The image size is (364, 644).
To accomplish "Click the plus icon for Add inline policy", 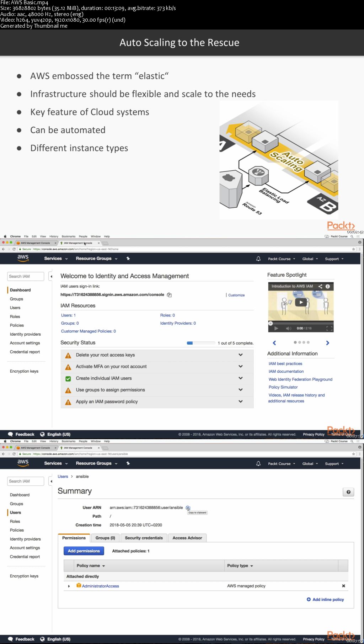I will (309, 599).
